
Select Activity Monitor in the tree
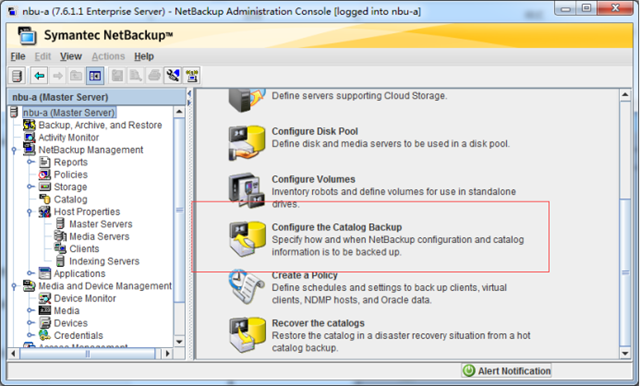[x=69, y=138]
